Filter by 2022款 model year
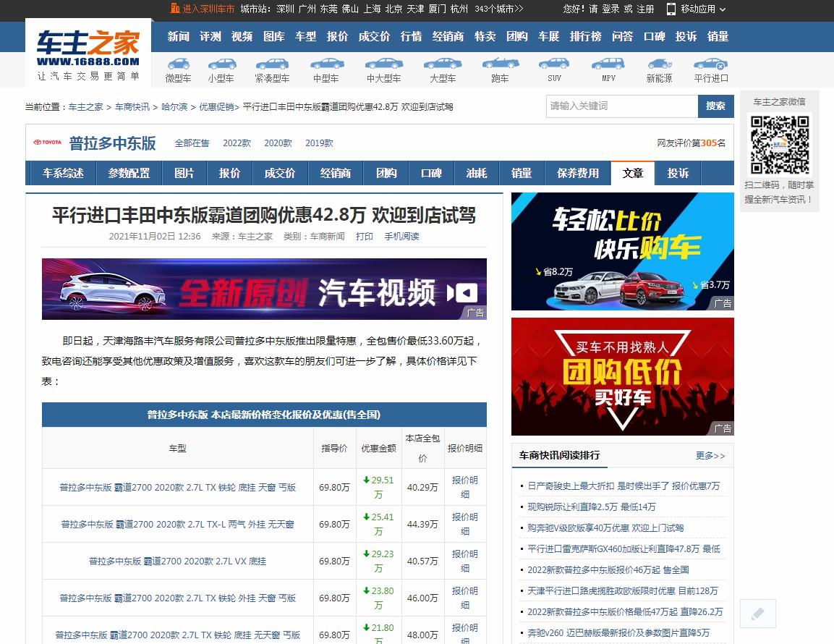This screenshot has width=834, height=644. (237, 143)
